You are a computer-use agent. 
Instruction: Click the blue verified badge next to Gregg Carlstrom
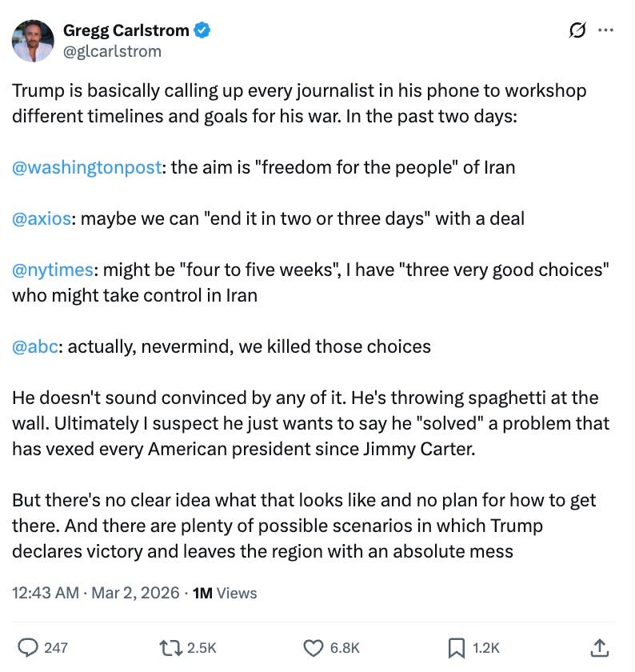(x=202, y=29)
